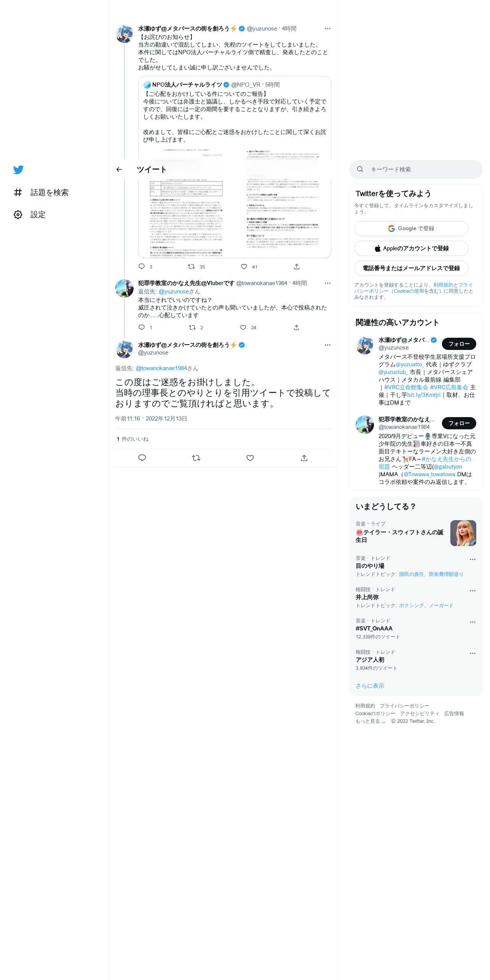Select the #SVT_OnAAA trending item
Screen dimensions: 490x980
tap(416, 629)
